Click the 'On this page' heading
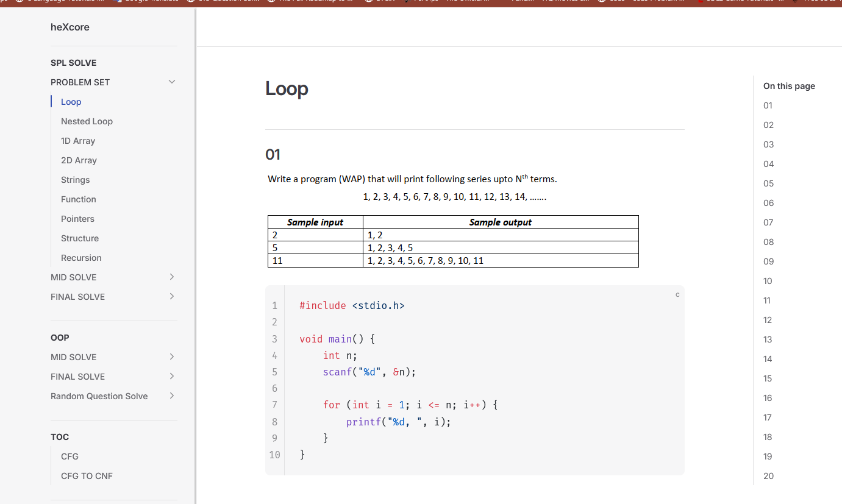Screen dimensions: 842x504 (x=789, y=86)
